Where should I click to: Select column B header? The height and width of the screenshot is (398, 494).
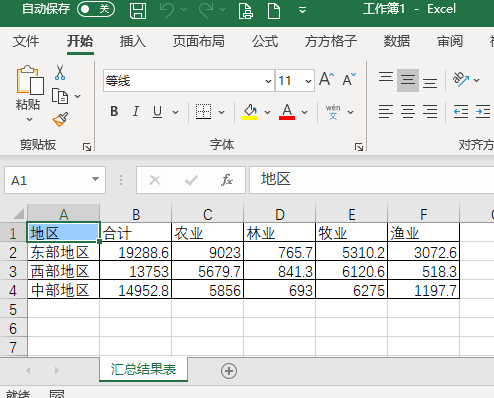coord(136,214)
